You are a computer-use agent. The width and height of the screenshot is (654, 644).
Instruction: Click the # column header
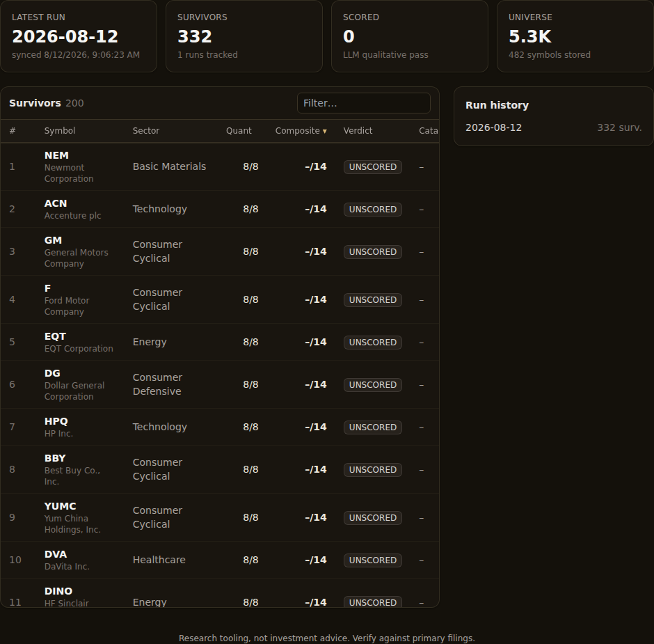click(x=13, y=131)
